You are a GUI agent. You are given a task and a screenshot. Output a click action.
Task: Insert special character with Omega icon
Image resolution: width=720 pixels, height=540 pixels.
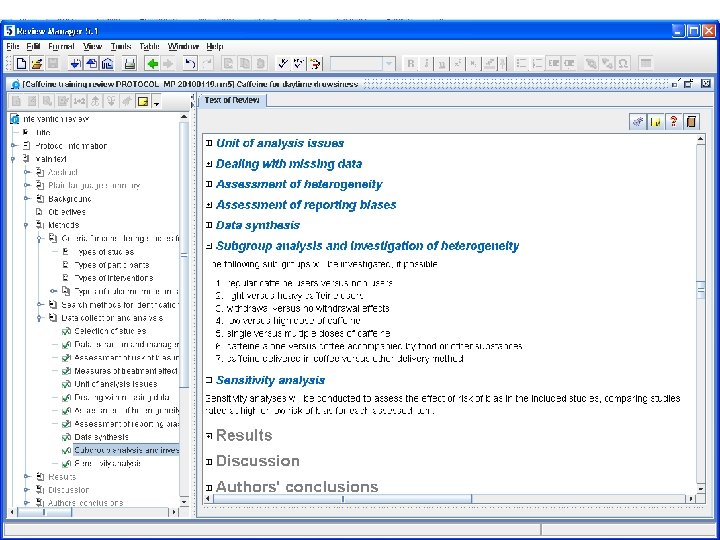tap(623, 63)
